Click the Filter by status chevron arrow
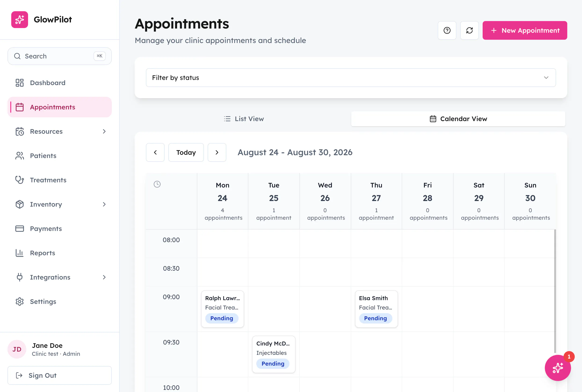The height and width of the screenshot is (392, 582). pos(546,78)
